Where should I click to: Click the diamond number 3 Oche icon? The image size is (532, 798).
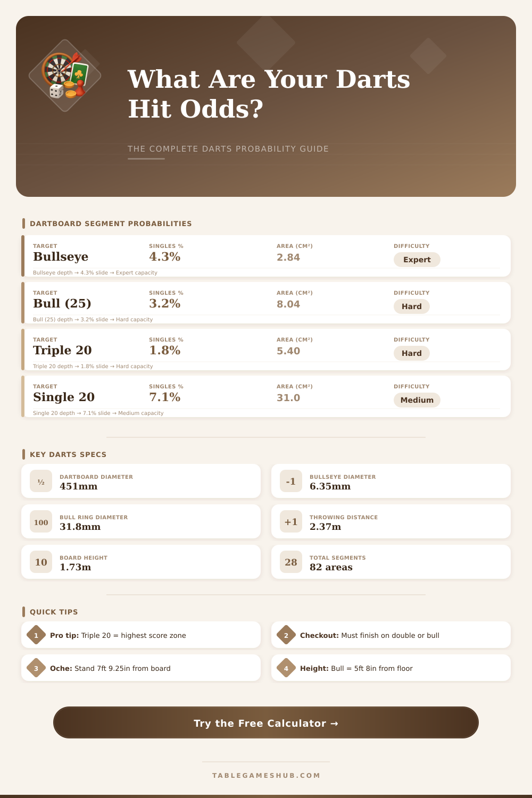click(36, 668)
